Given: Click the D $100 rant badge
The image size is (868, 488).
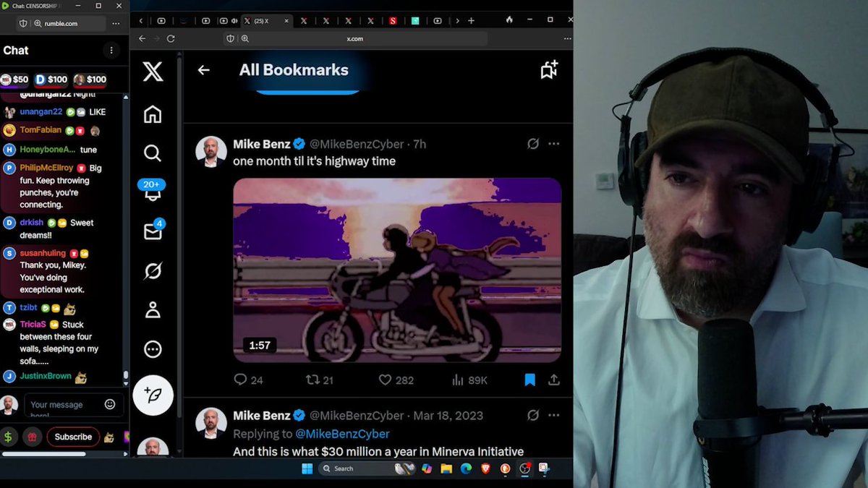Looking at the screenshot, I should 51,80.
